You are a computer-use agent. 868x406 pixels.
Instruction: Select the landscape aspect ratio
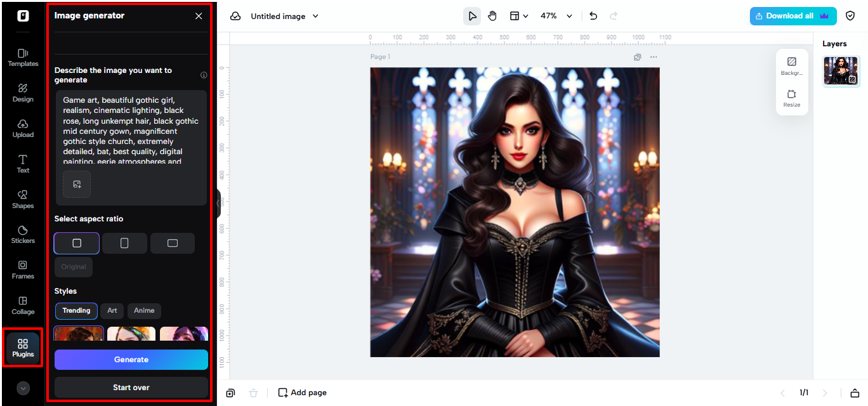point(172,243)
